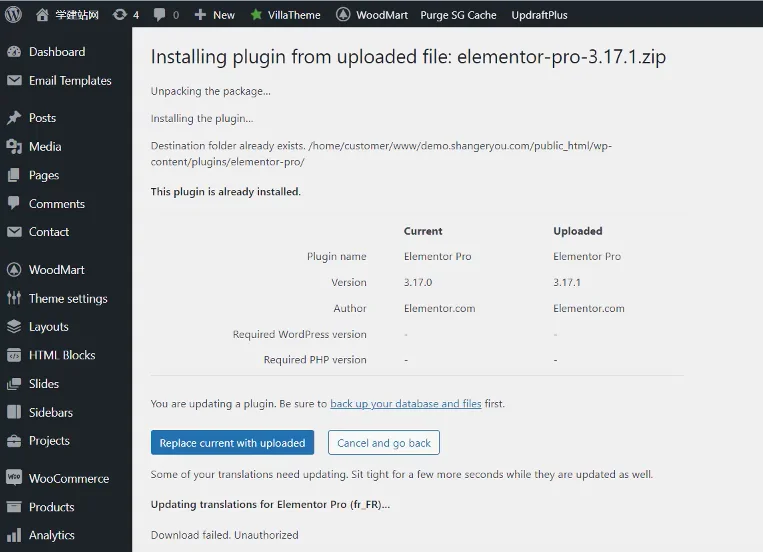763x552 pixels.
Task: Open Email Templates menu item
Action: tap(70, 80)
